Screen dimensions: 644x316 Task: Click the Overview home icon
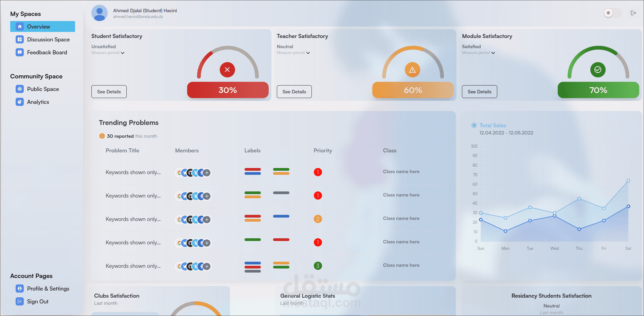20,26
